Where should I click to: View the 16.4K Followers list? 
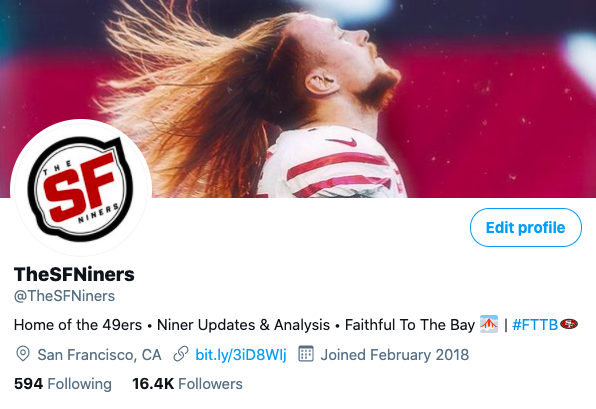187,384
